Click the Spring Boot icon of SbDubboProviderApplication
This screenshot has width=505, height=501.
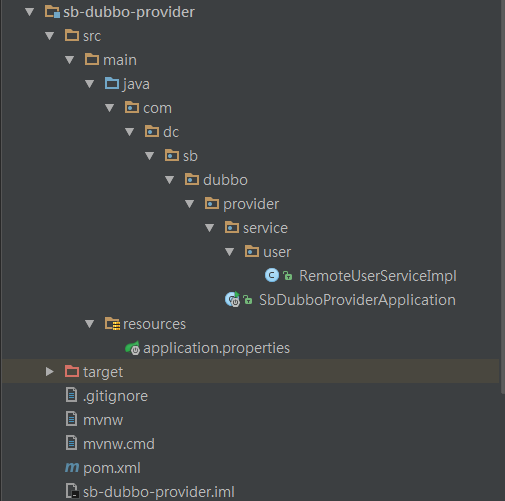[x=232, y=299]
